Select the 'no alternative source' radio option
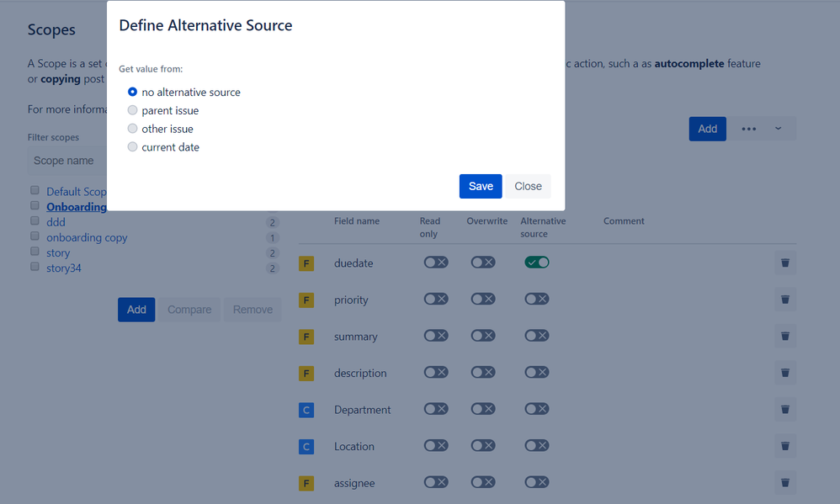840x504 pixels. pyautogui.click(x=132, y=92)
